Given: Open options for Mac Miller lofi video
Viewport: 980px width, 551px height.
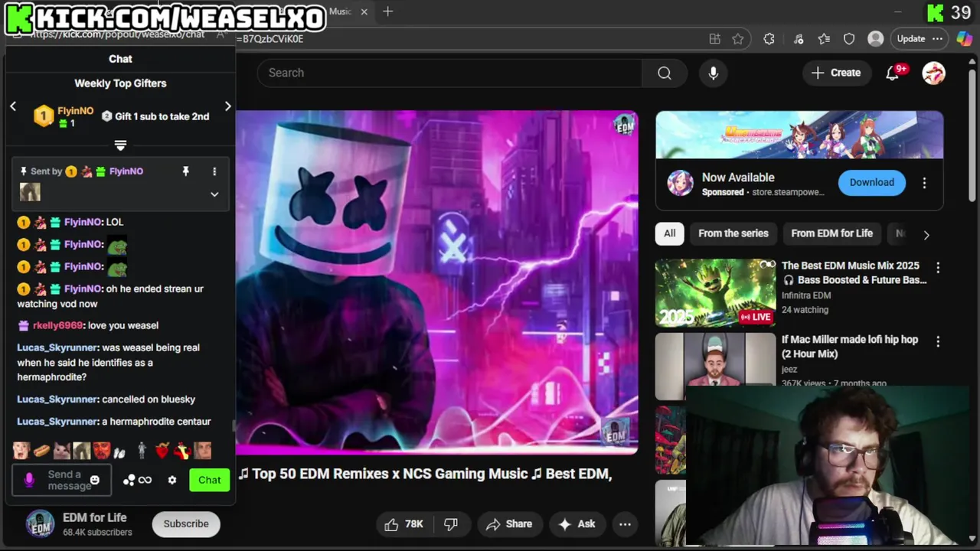Looking at the screenshot, I should pyautogui.click(x=938, y=341).
